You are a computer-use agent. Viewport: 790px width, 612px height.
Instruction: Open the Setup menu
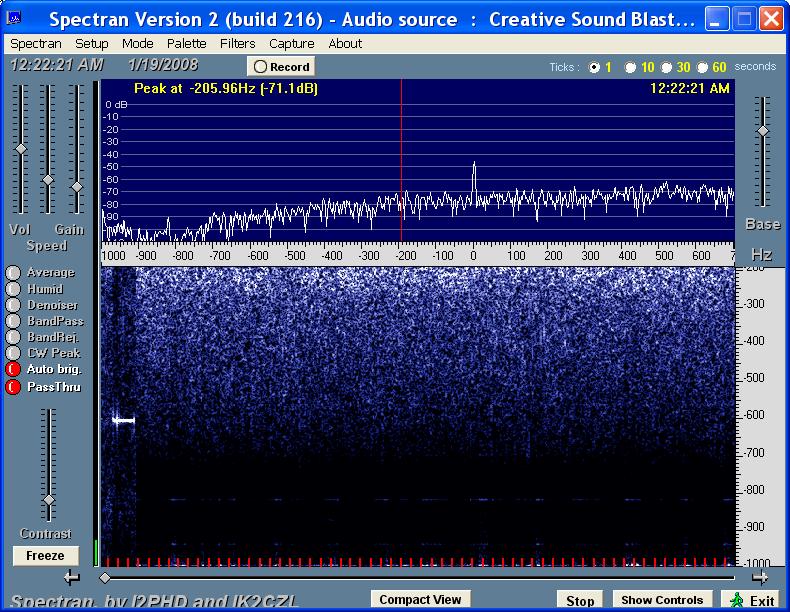(x=92, y=44)
